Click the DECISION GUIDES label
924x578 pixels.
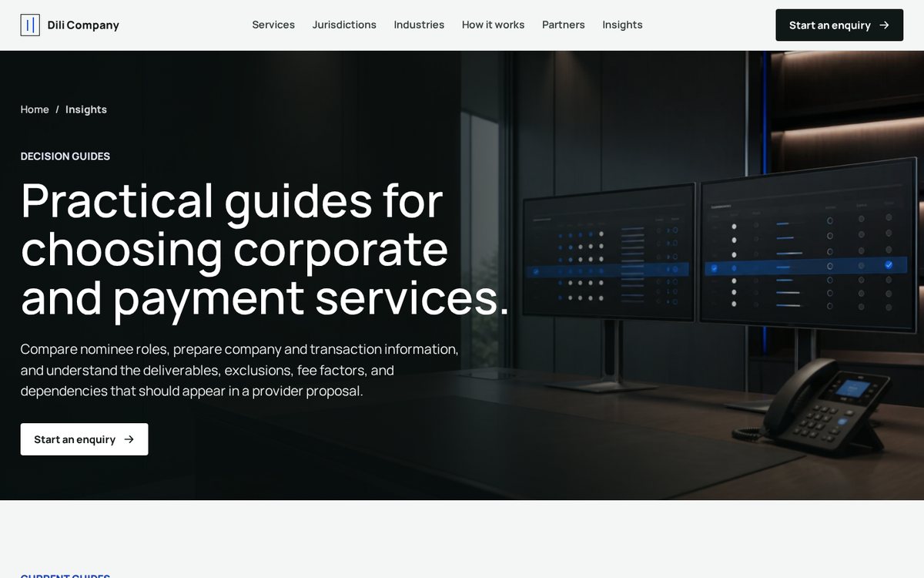tap(65, 156)
